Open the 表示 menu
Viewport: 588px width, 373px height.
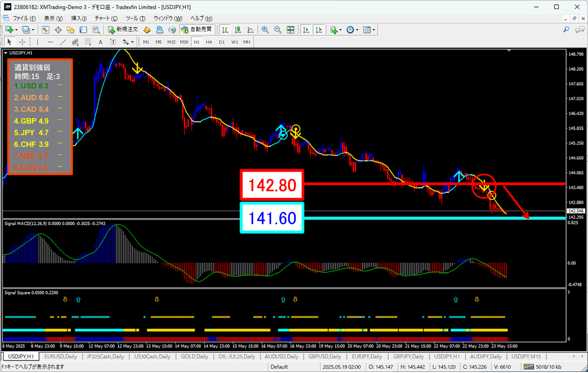pyautogui.click(x=53, y=19)
